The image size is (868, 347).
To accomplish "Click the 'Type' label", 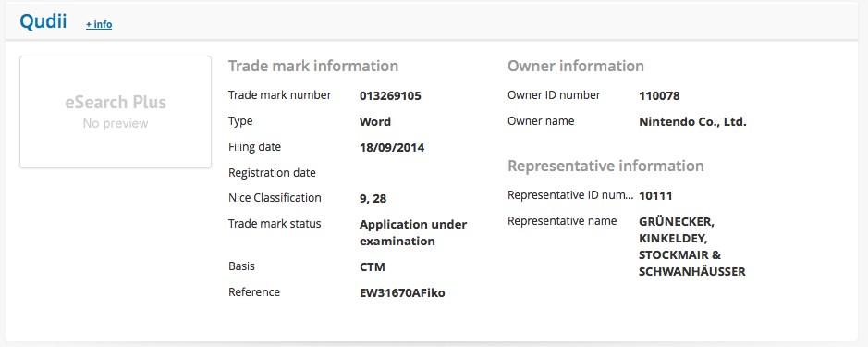I will point(240,121).
